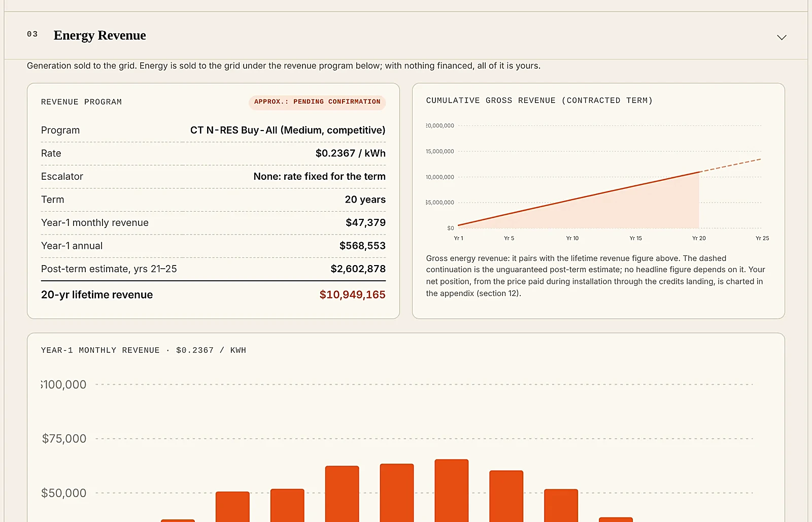
Task: Click the 'Generation sold to the grid' description
Action: point(284,66)
